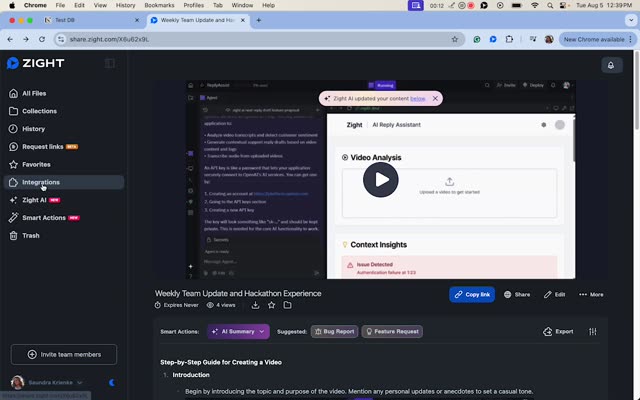Open the View menu
640x400 pixels.
tap(100, 5)
